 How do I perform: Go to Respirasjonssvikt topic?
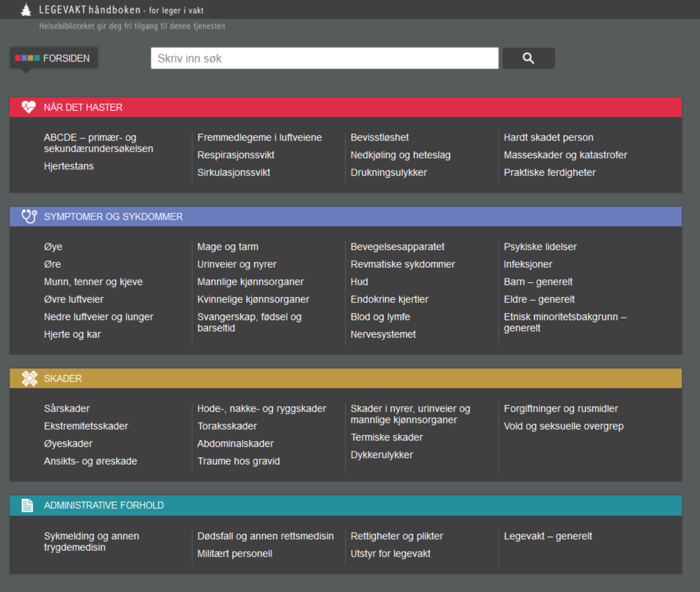click(236, 155)
